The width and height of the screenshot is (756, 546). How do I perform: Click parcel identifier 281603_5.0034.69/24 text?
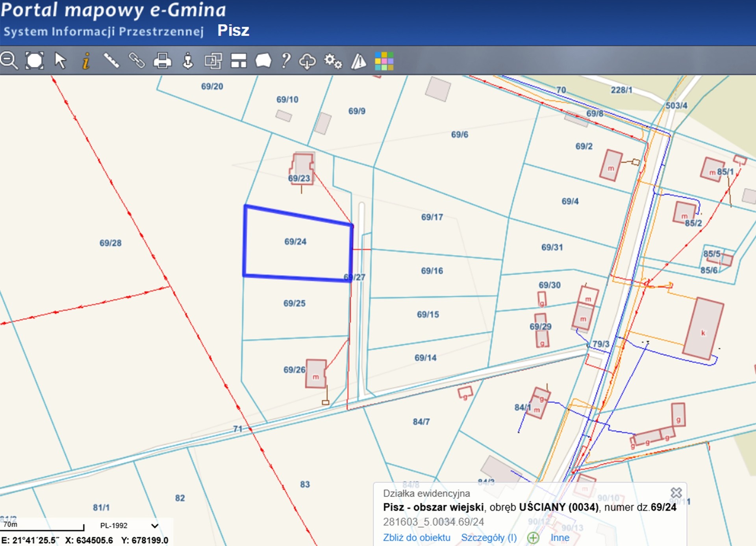[434, 522]
